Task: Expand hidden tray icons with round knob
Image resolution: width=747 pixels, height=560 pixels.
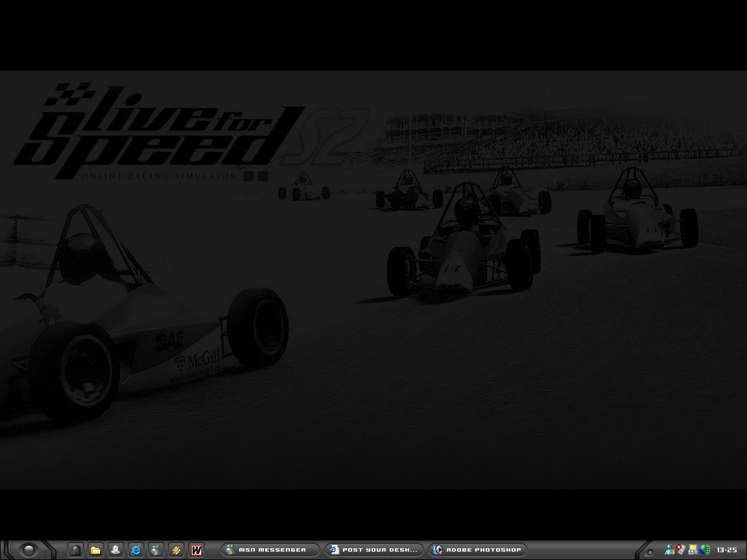Action: click(649, 552)
